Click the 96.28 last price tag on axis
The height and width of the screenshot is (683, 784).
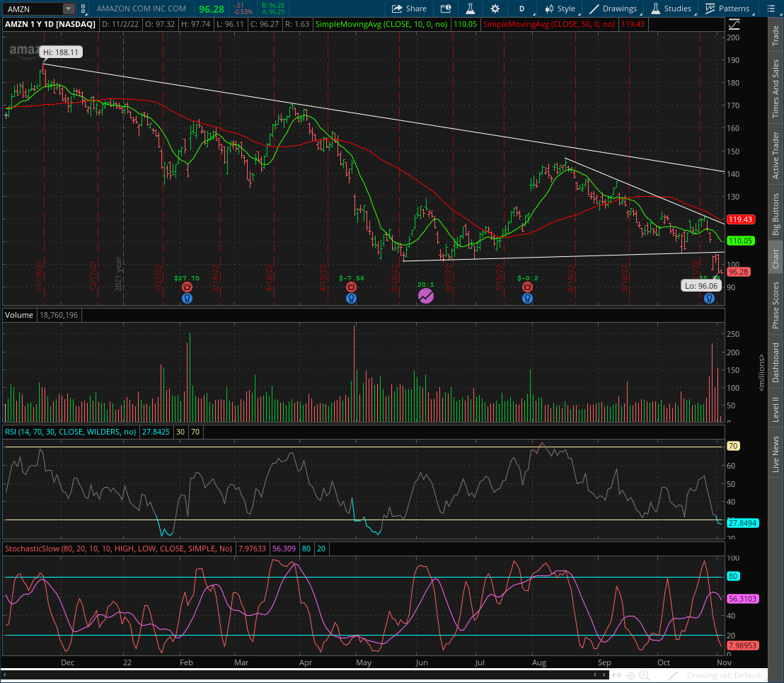(739, 272)
